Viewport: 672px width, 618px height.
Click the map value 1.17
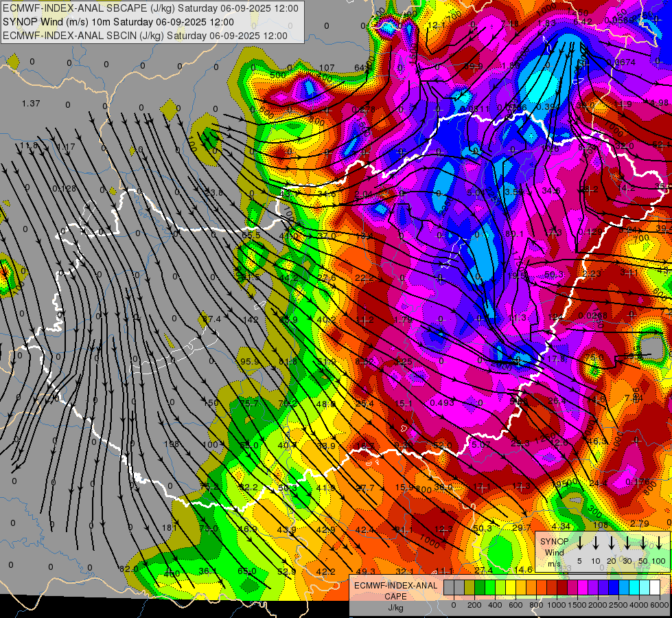tap(66, 147)
